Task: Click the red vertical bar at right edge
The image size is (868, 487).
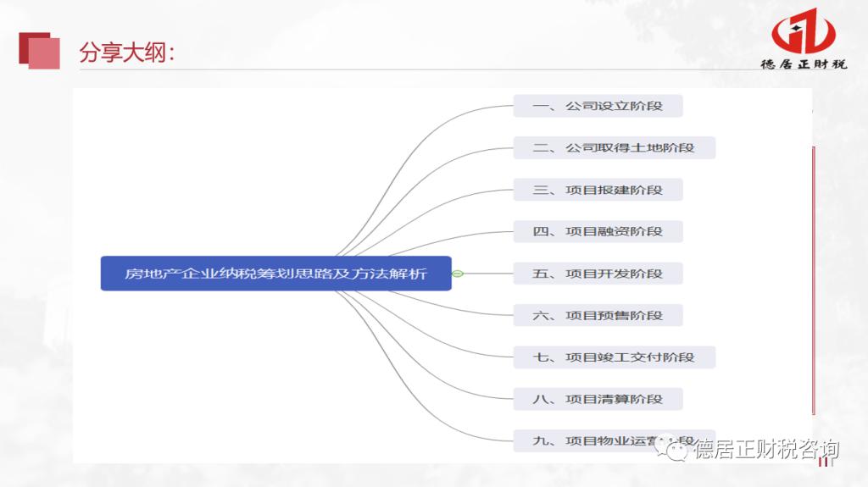Action: tap(814, 279)
